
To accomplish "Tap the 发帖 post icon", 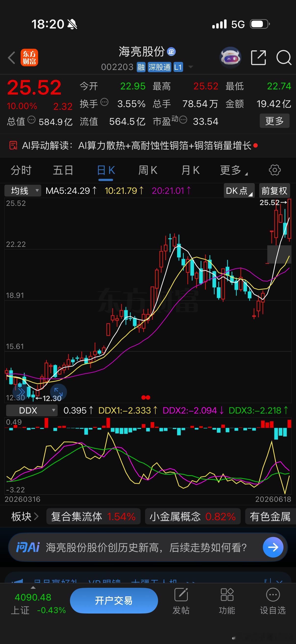I will point(181,602).
